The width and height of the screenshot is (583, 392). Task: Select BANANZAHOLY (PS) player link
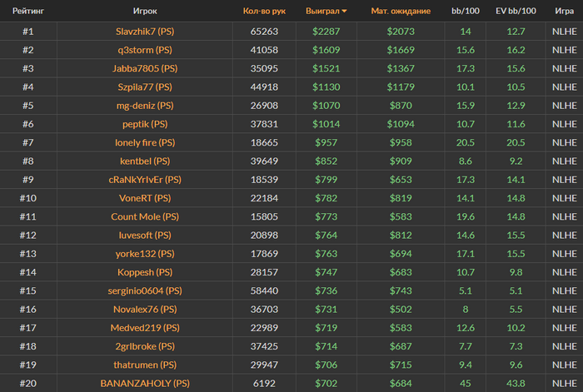145,383
